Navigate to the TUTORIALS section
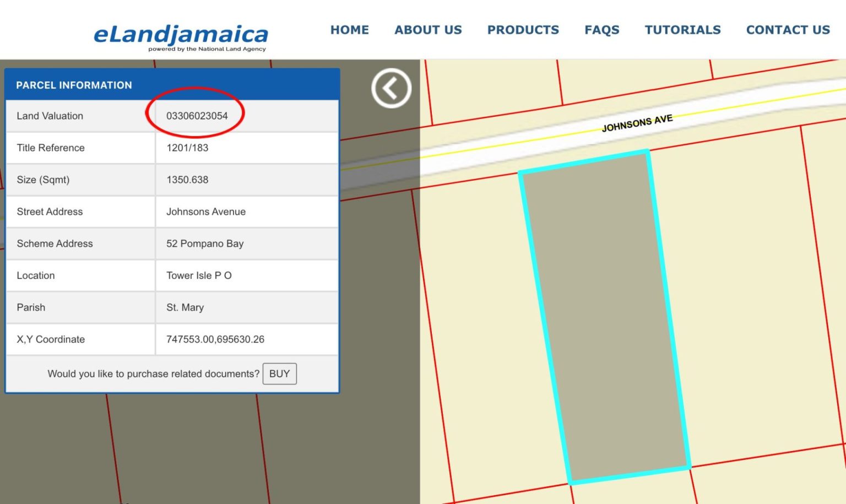846x504 pixels. point(683,30)
